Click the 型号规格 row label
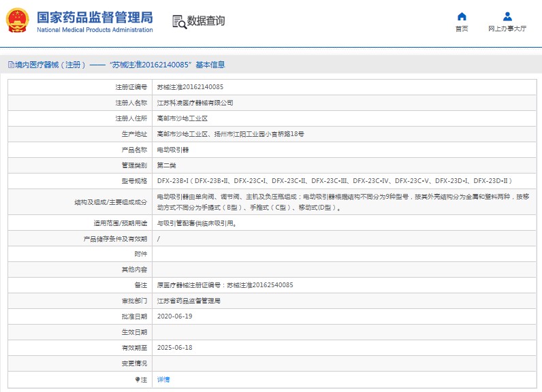 pos(134,181)
